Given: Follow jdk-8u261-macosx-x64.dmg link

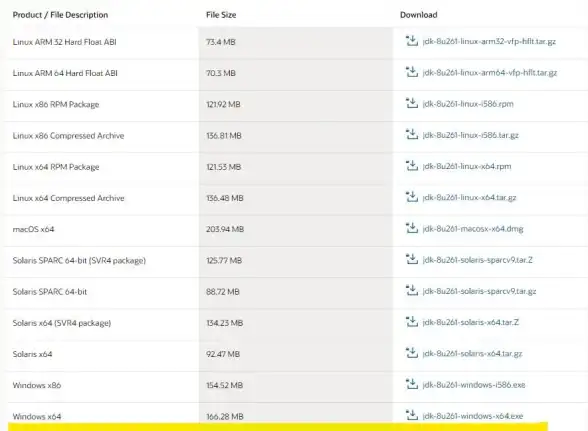Looking at the screenshot, I should pyautogui.click(x=472, y=229).
